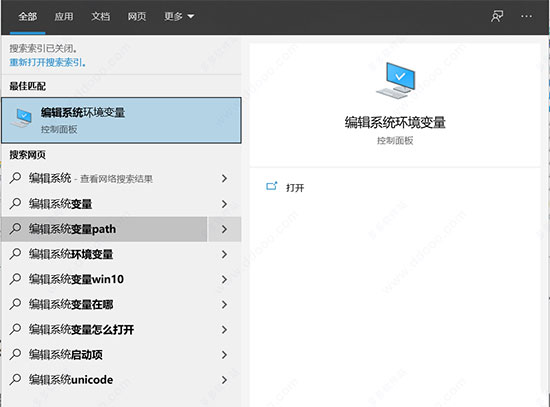550x407 pixels.
Task: Click the feedback person icon in header
Action: point(497,16)
